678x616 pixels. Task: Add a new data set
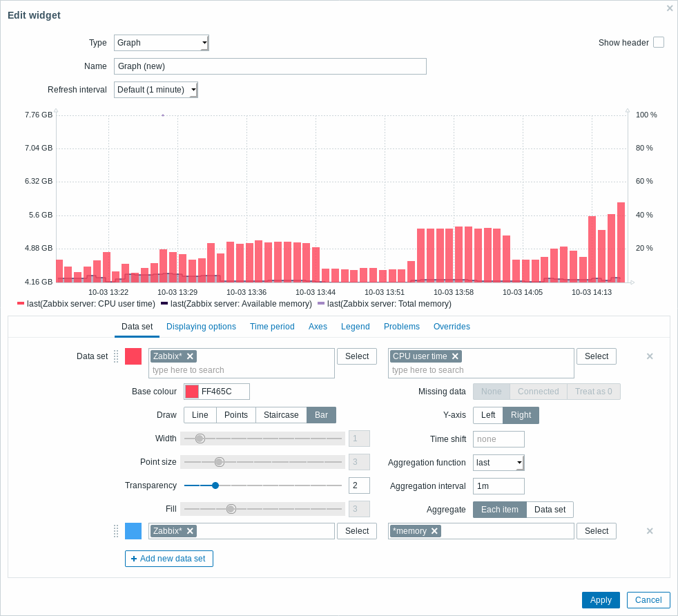169,559
